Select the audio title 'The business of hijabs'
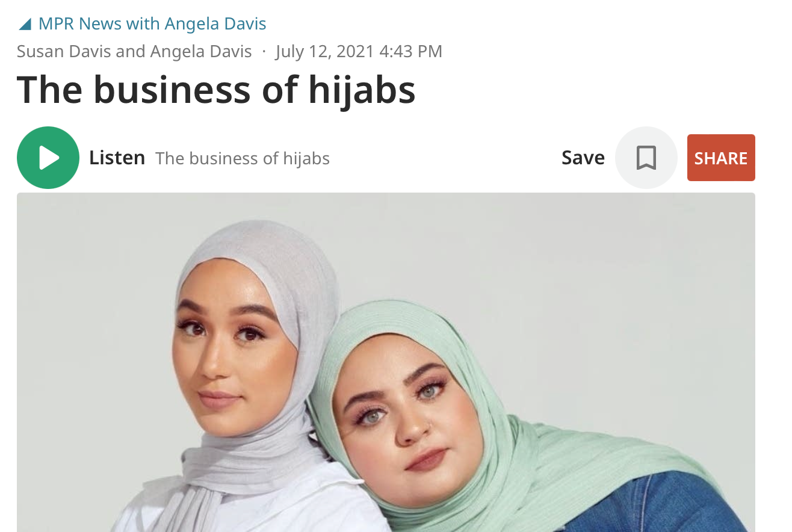The width and height of the screenshot is (792, 532). (243, 158)
